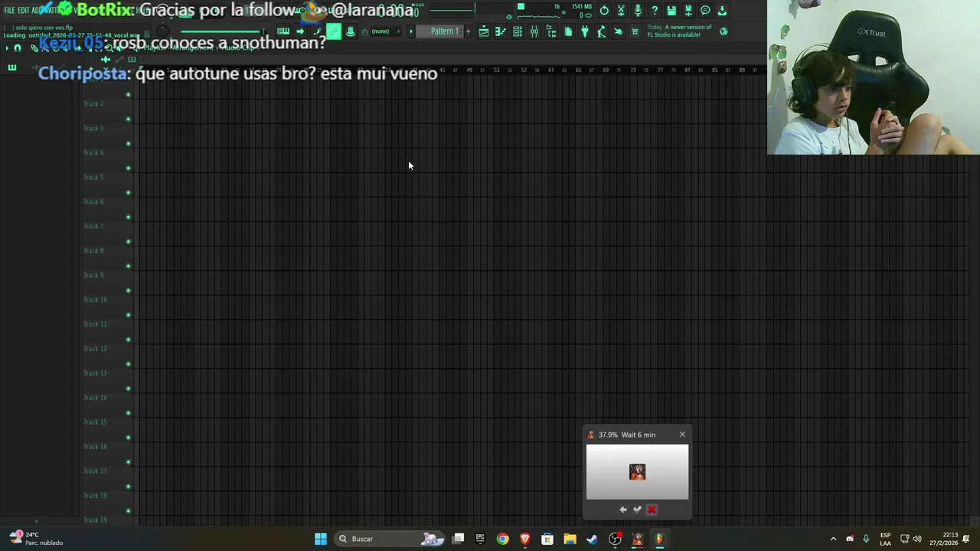Mute Track 2 with its green dot
Viewport: 980px width, 551px height.
(x=128, y=119)
